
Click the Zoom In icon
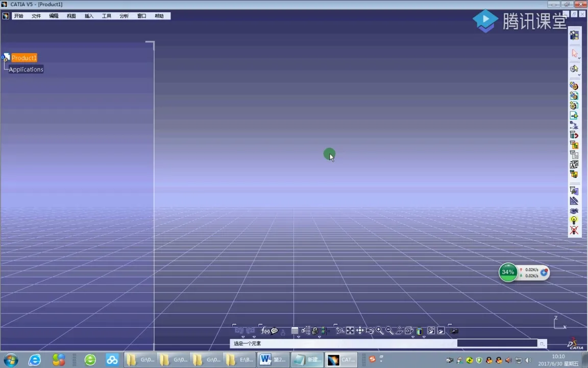(379, 330)
